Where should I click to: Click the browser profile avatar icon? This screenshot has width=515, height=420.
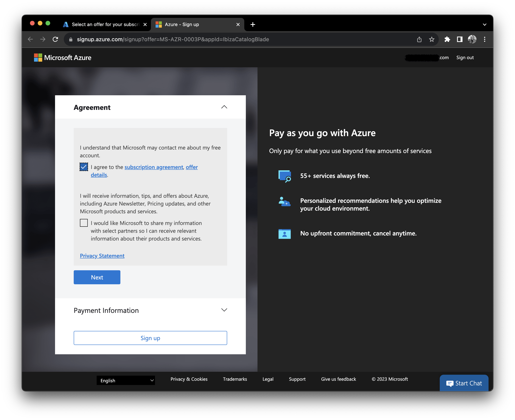(472, 39)
